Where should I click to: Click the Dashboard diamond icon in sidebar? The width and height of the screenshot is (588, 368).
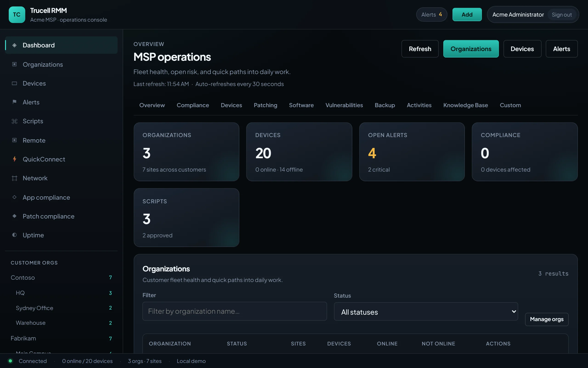point(14,45)
